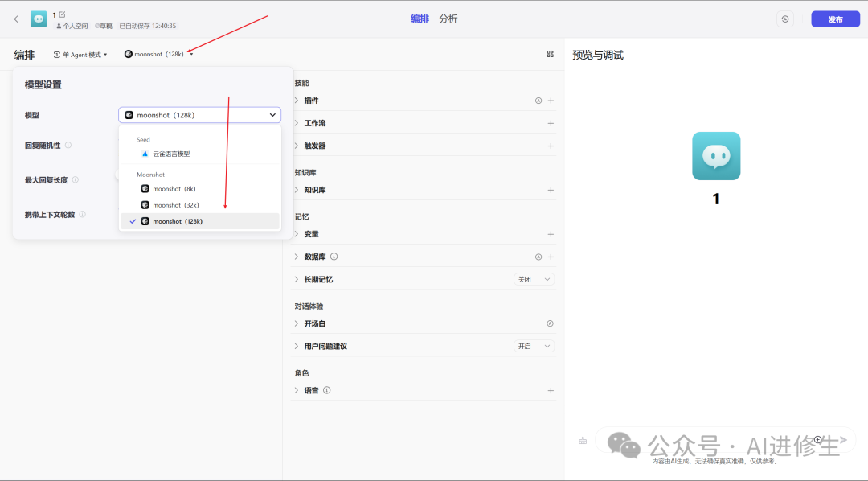Open the moonshot (128k) model selector in toolbar
Viewport: 868px width, 481px height.
click(159, 54)
